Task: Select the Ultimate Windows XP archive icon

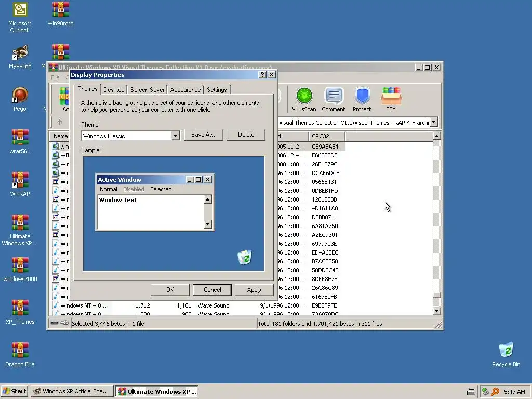Action: [20, 230]
